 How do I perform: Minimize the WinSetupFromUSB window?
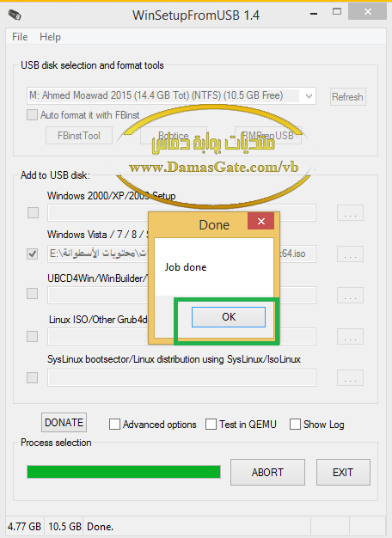pyautogui.click(x=314, y=14)
